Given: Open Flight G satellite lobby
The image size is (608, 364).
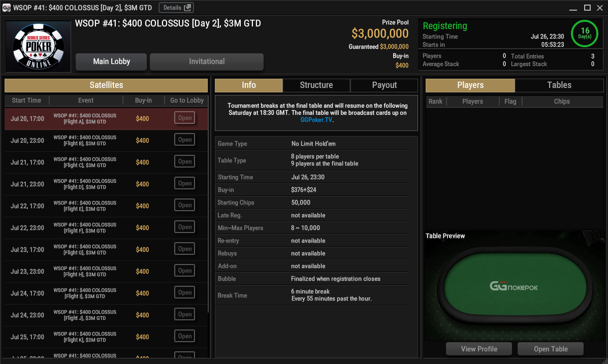Looking at the screenshot, I should [184, 249].
